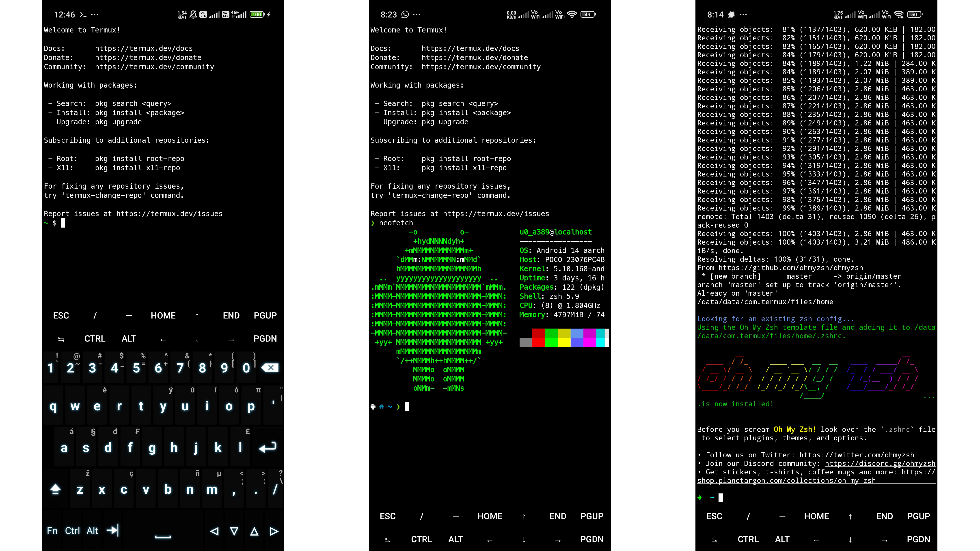This screenshot has height=551, width=980.
Task: Tap tab swap icon in left Termux extra keys
Action: [61, 339]
